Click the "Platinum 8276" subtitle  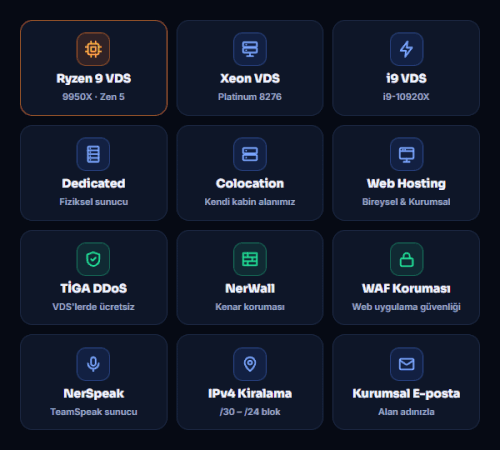250,97
